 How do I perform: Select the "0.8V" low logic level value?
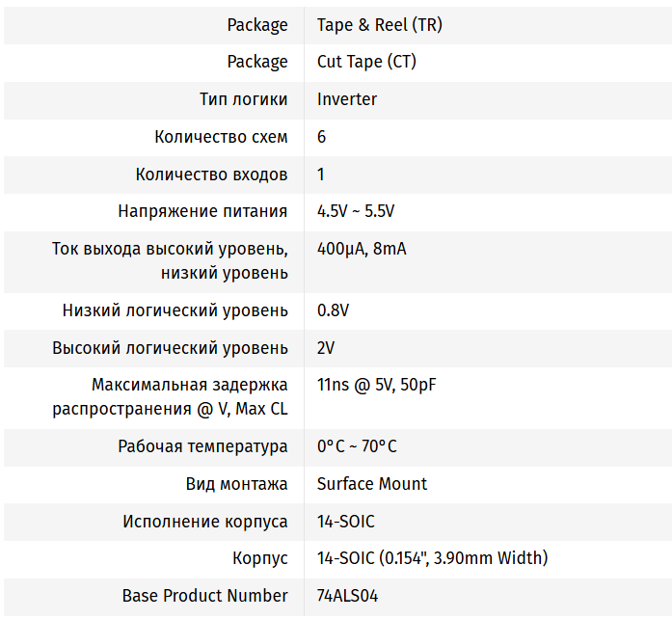(x=333, y=310)
